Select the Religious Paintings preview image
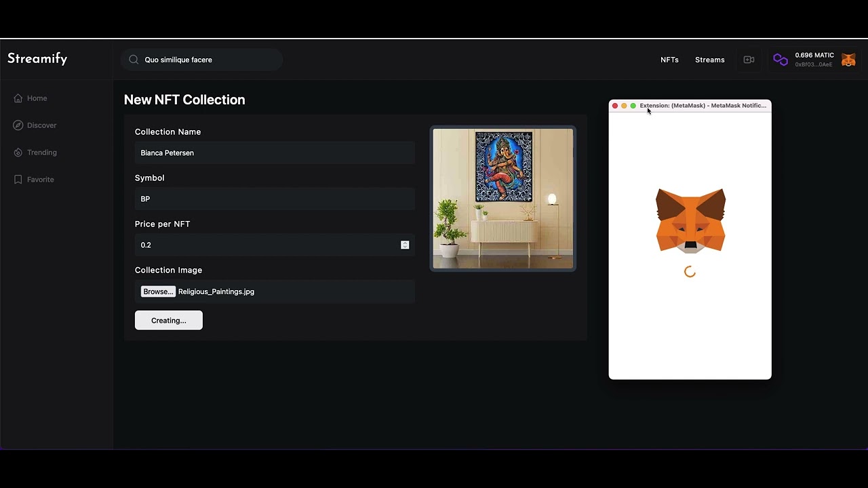This screenshot has width=868, height=488. [x=503, y=199]
